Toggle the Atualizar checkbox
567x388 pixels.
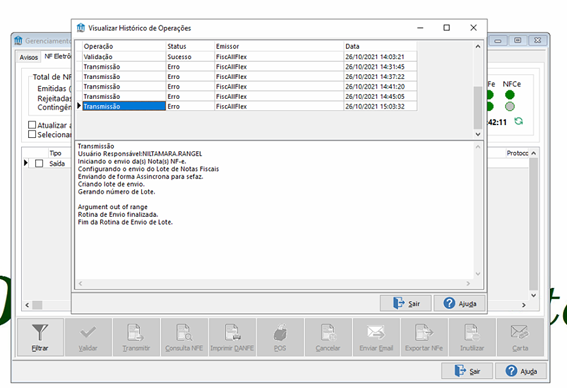32,125
